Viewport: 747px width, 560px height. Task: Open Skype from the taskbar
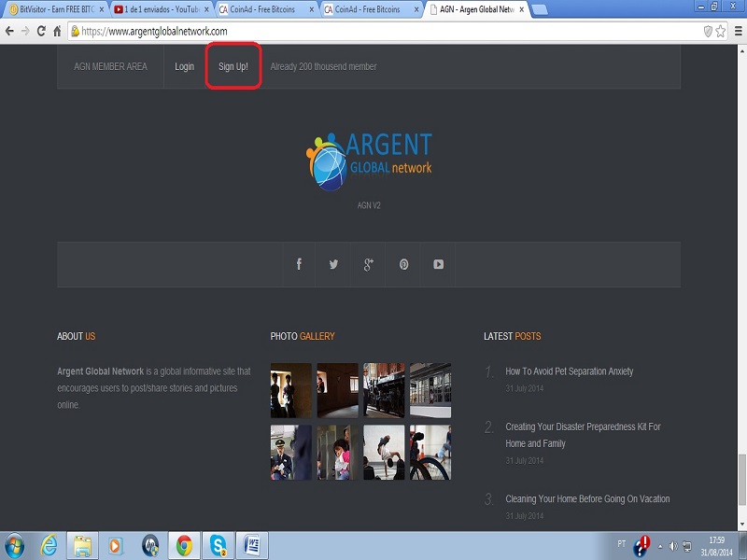[218, 546]
